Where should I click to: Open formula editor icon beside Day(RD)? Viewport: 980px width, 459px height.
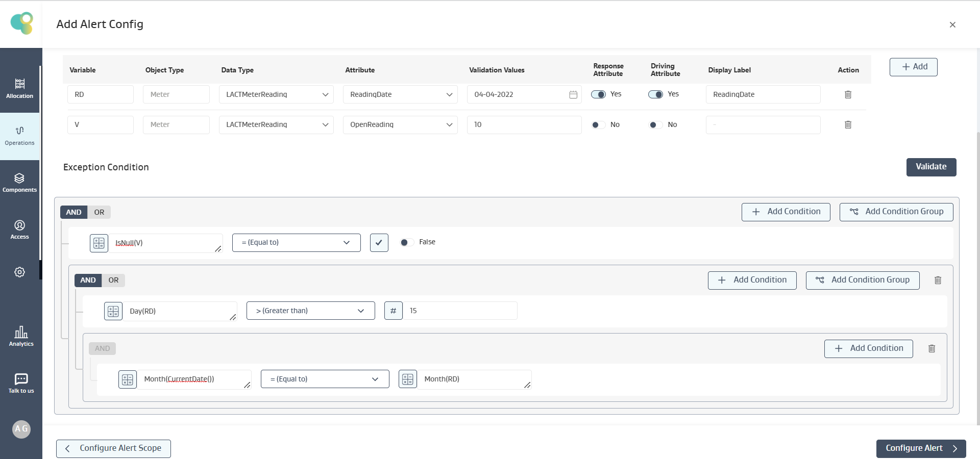point(113,311)
